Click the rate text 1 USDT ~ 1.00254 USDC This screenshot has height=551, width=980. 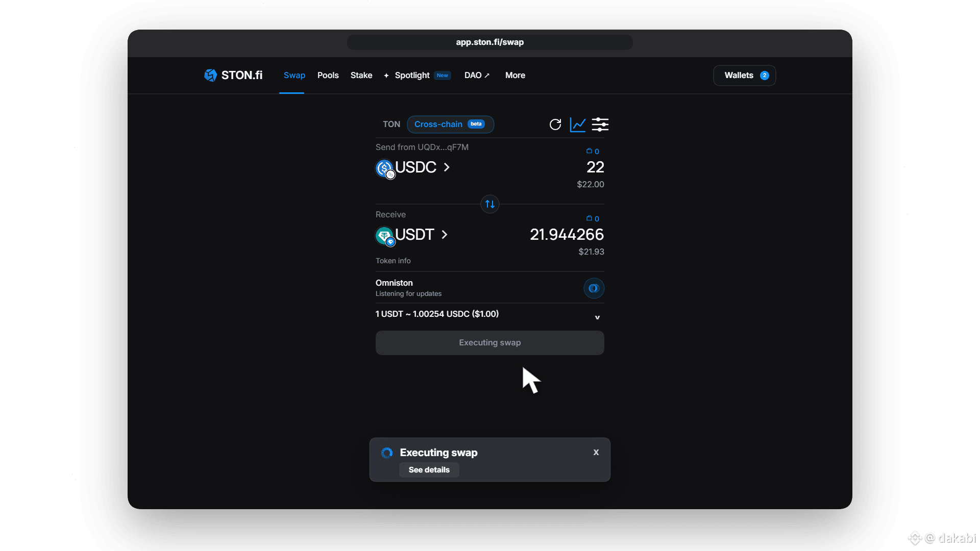click(x=437, y=314)
